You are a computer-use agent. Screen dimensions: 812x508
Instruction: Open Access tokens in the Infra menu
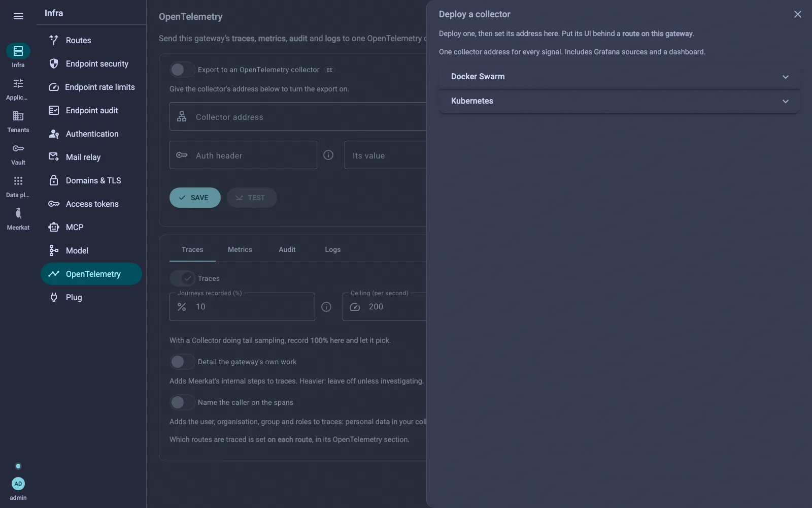click(x=91, y=204)
